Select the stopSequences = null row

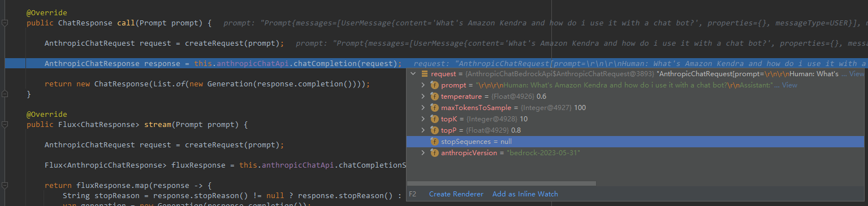636,142
